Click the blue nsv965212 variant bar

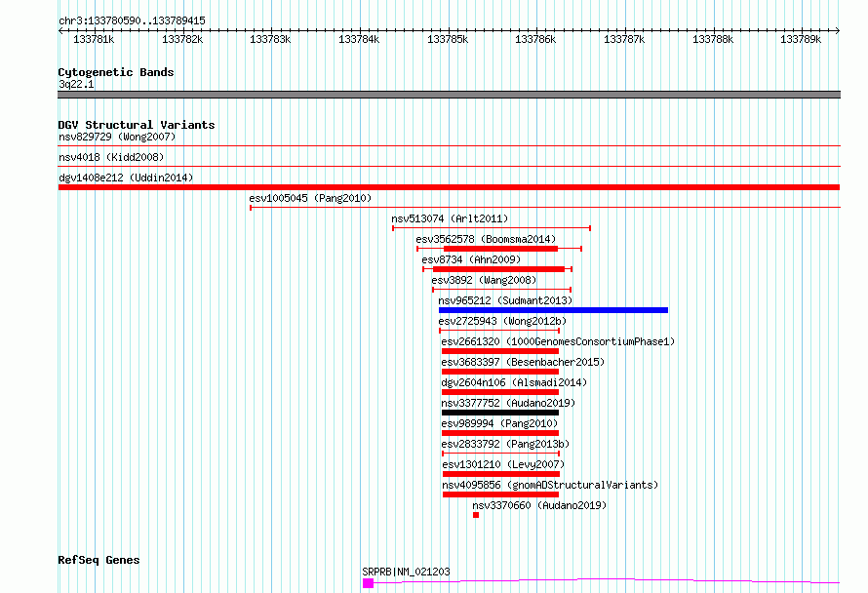click(553, 310)
